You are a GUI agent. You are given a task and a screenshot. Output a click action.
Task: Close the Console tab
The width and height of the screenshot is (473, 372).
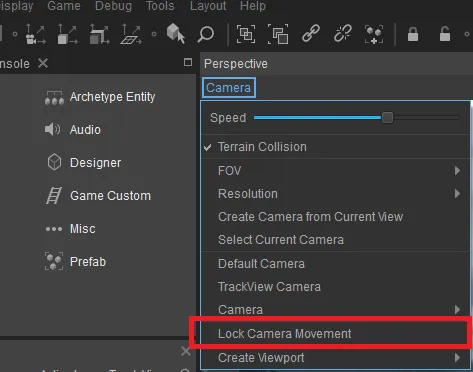43,63
